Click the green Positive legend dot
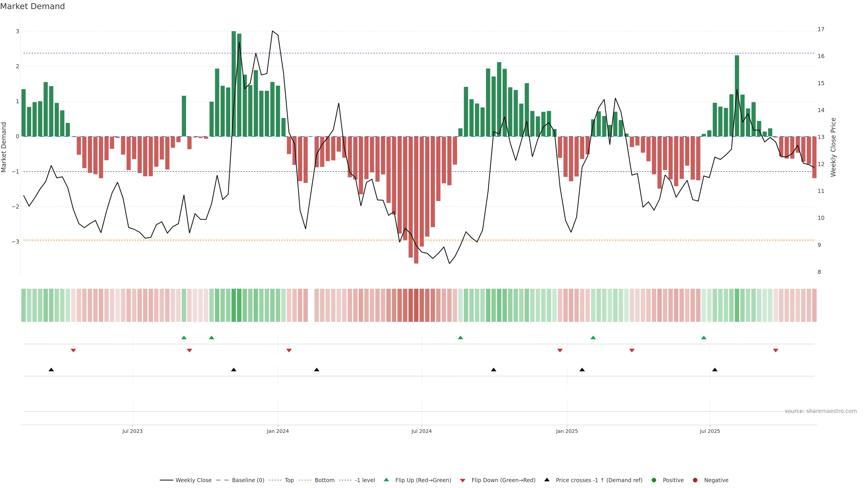 coord(654,480)
